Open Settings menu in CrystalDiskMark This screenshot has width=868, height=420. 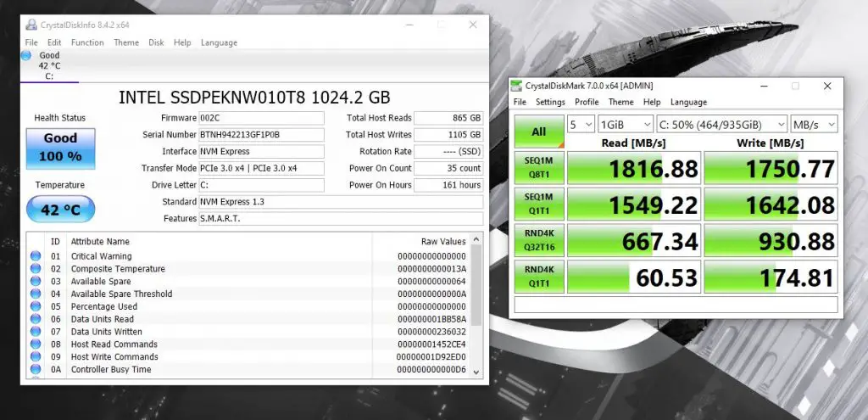coord(550,102)
